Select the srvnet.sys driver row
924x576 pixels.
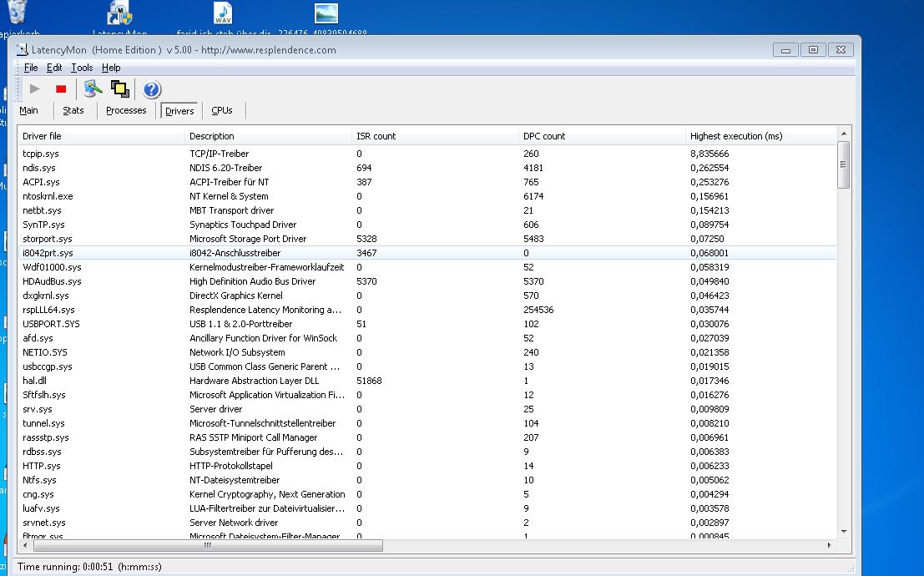point(427,523)
